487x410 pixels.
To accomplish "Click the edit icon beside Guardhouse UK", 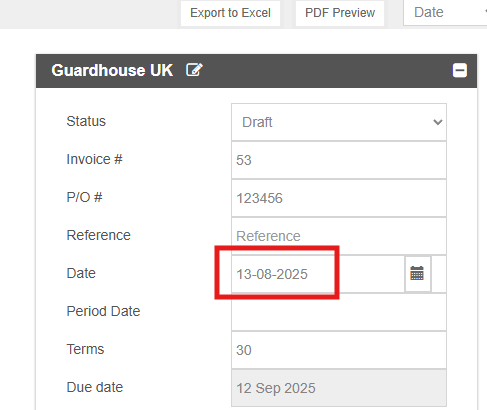I will 194,70.
